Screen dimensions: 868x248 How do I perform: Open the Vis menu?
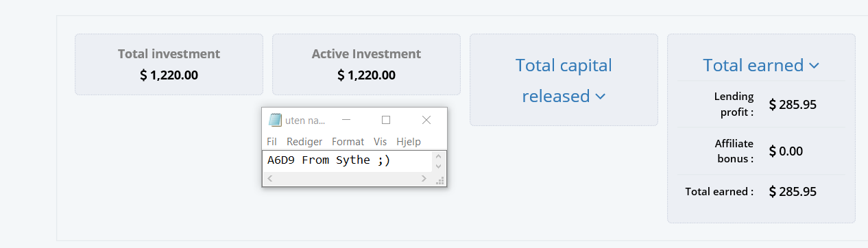(381, 142)
